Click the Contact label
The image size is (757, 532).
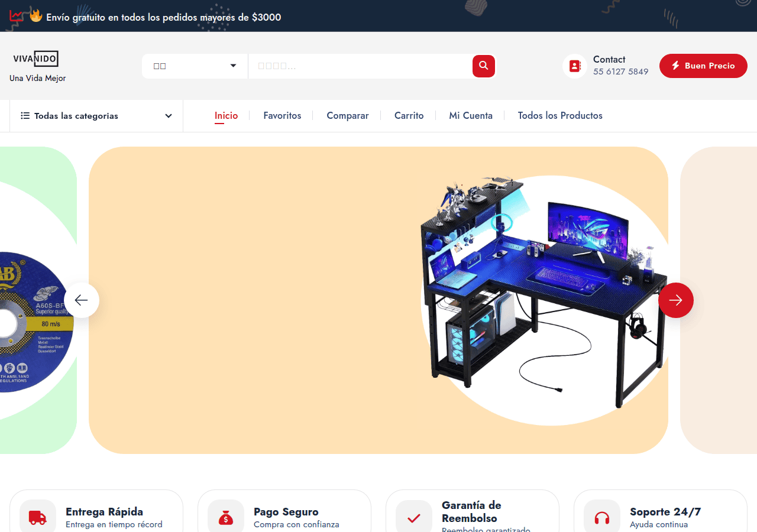(609, 59)
